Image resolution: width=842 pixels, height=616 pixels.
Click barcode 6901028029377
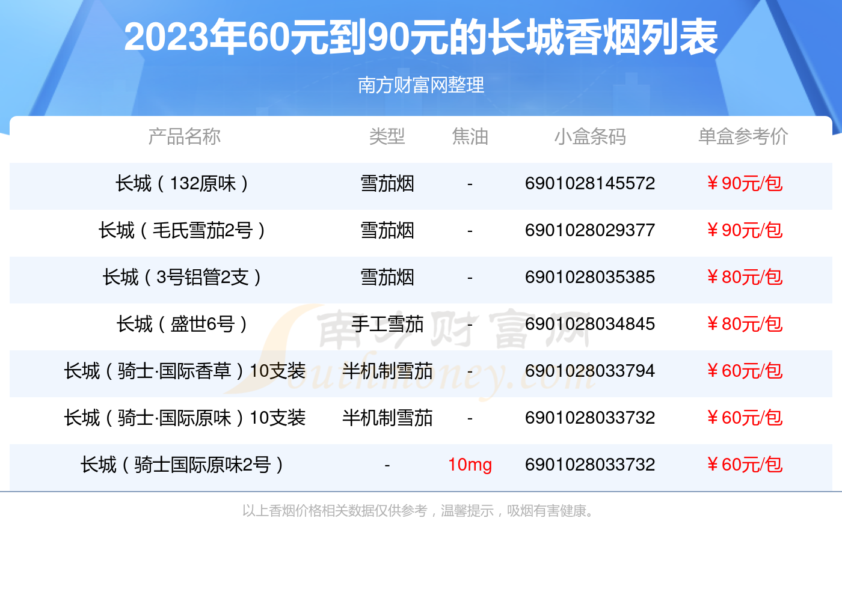pyautogui.click(x=590, y=230)
